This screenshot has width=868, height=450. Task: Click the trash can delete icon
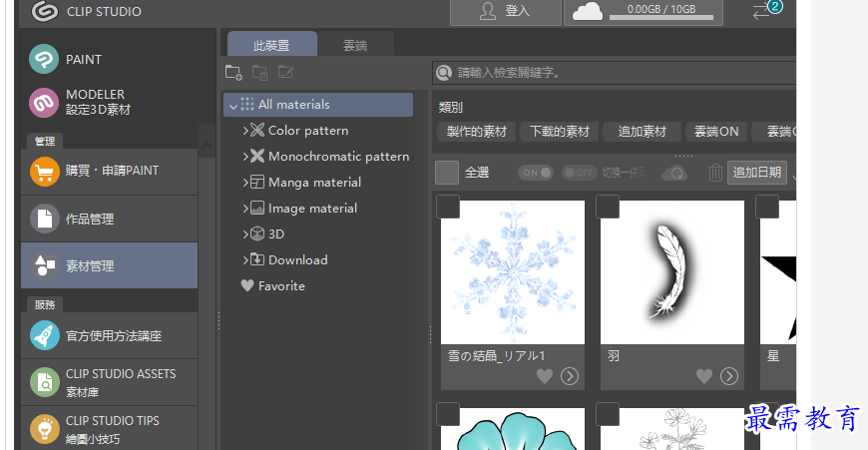tap(715, 173)
